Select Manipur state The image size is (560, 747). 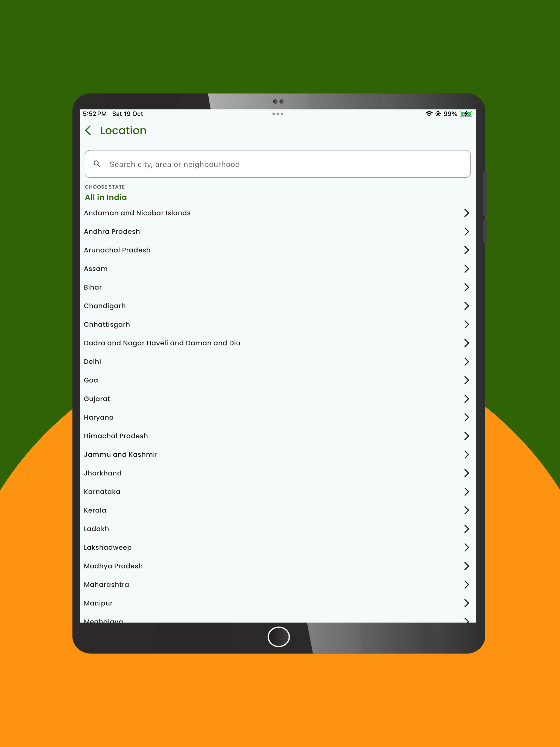tap(98, 603)
